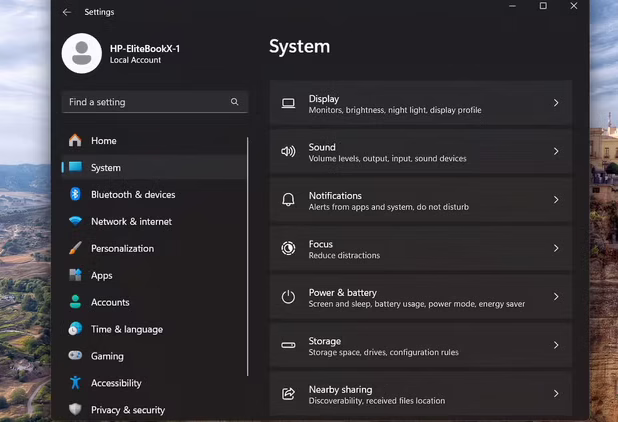The width and height of the screenshot is (618, 422).
Task: Click the Accounts person icon
Action: tap(75, 302)
